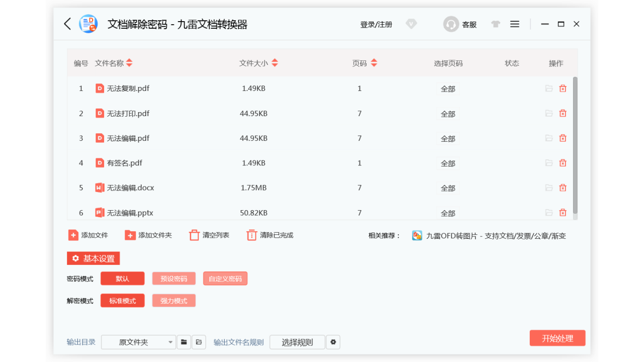Image resolution: width=644 pixels, height=362 pixels.
Task: Switch to the 基本设置 settings section
Action: pos(94,258)
